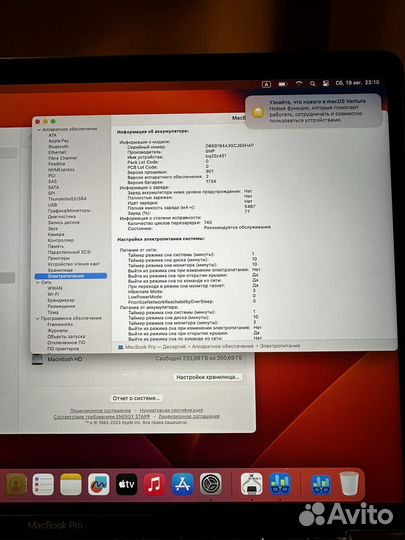Image resolution: width=405 pixels, height=540 pixels.
Task: Open the Trash in the Dock
Action: click(349, 484)
